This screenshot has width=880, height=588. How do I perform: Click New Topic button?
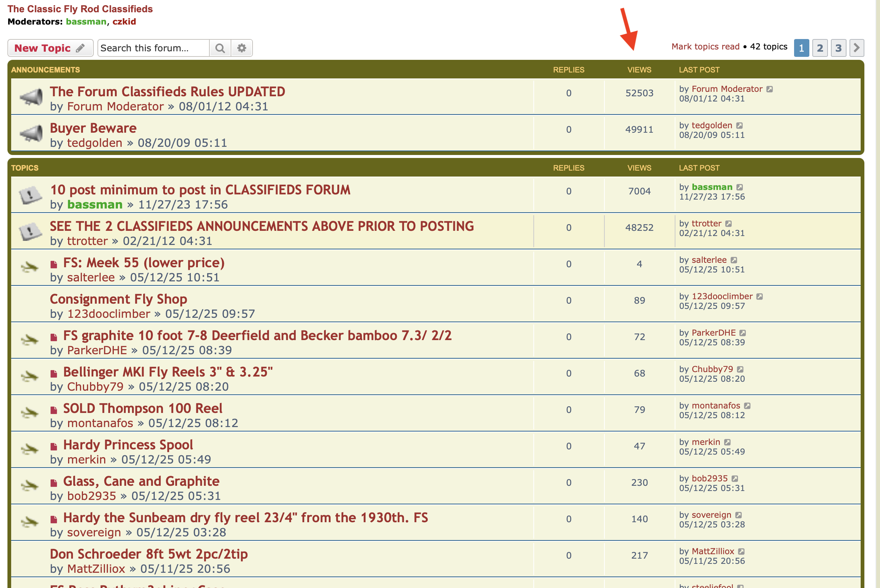pos(50,48)
